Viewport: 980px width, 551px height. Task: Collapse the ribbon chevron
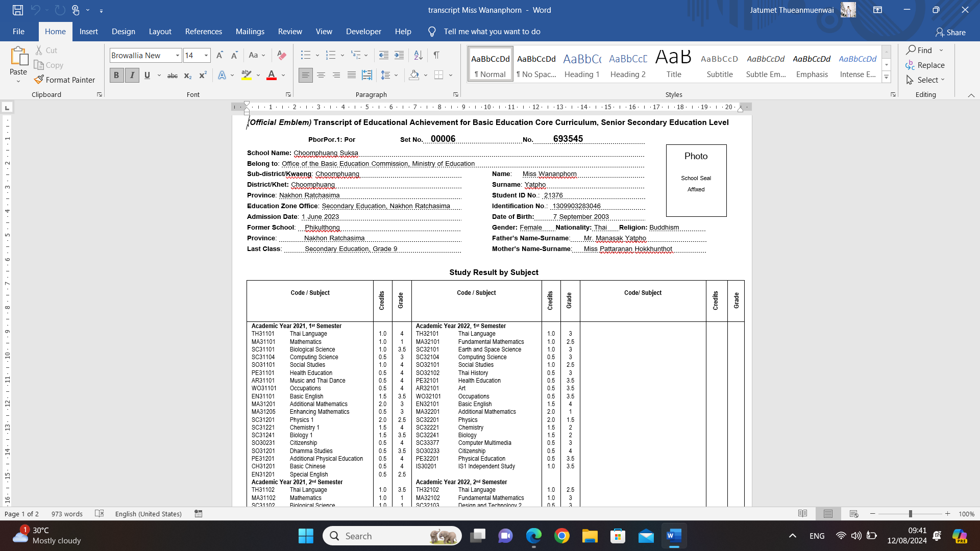coord(971,95)
